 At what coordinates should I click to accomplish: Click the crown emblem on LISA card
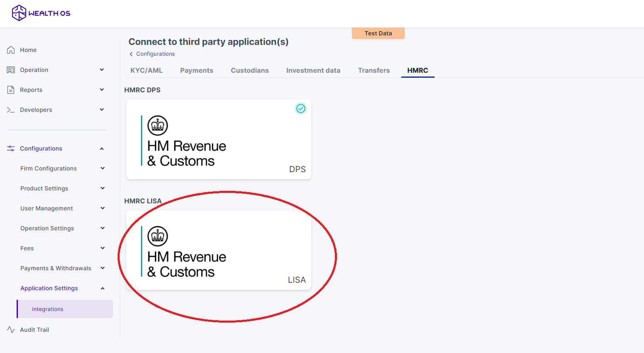[158, 237]
